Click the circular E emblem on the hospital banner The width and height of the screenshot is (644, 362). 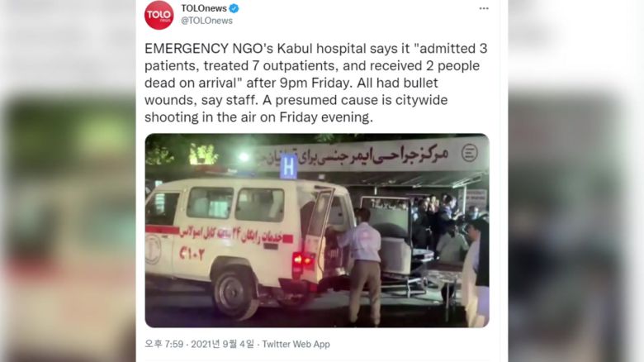pos(470,153)
